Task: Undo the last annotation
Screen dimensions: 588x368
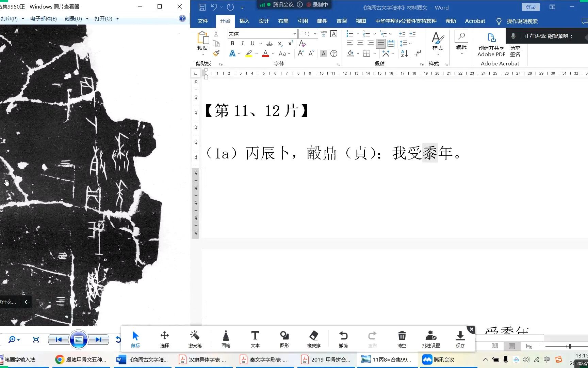Action: pos(343,339)
